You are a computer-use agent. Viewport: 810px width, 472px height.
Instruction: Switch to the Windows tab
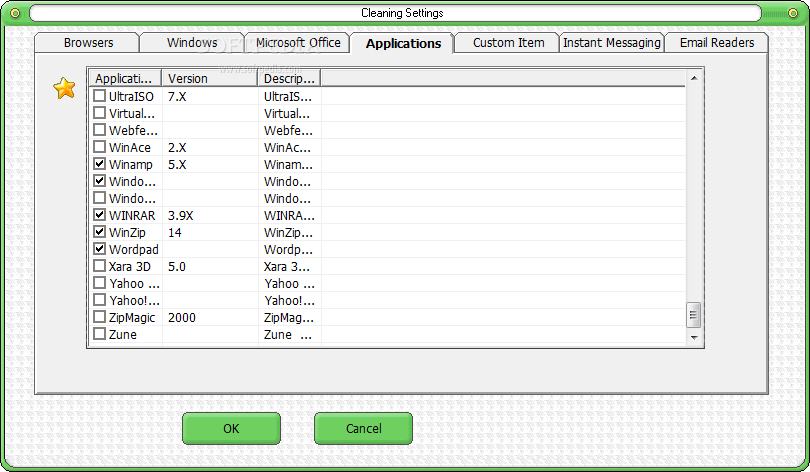(192, 43)
